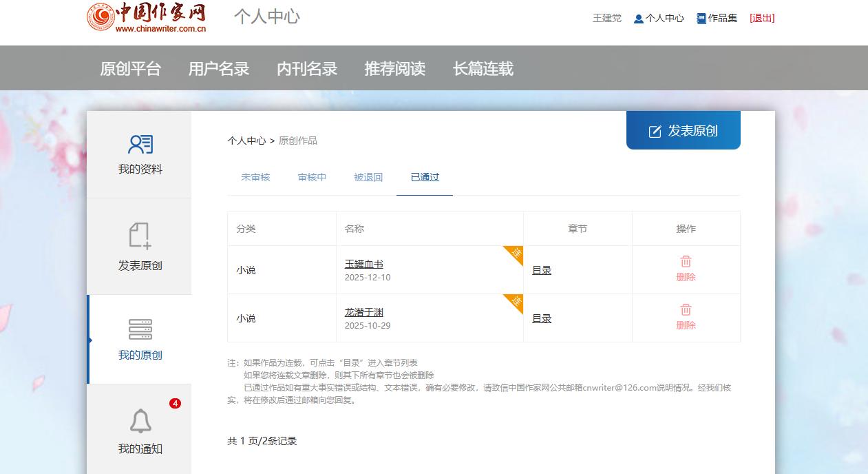Viewport: 868px width, 474px height.
Task: Click the www.chinawriter.com.cn URL text
Action: [161, 29]
